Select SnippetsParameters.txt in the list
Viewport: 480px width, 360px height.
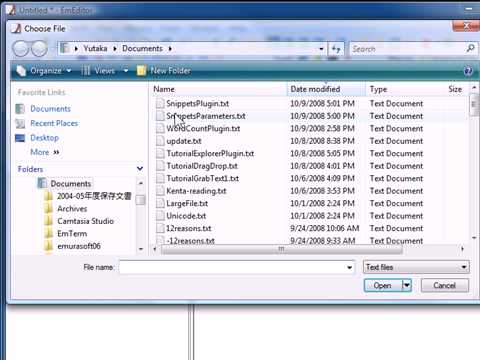[x=206, y=116]
